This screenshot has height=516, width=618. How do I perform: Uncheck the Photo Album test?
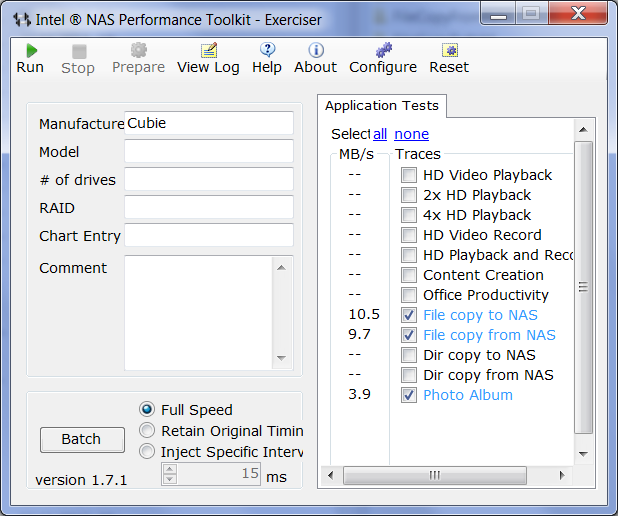pyautogui.click(x=409, y=395)
